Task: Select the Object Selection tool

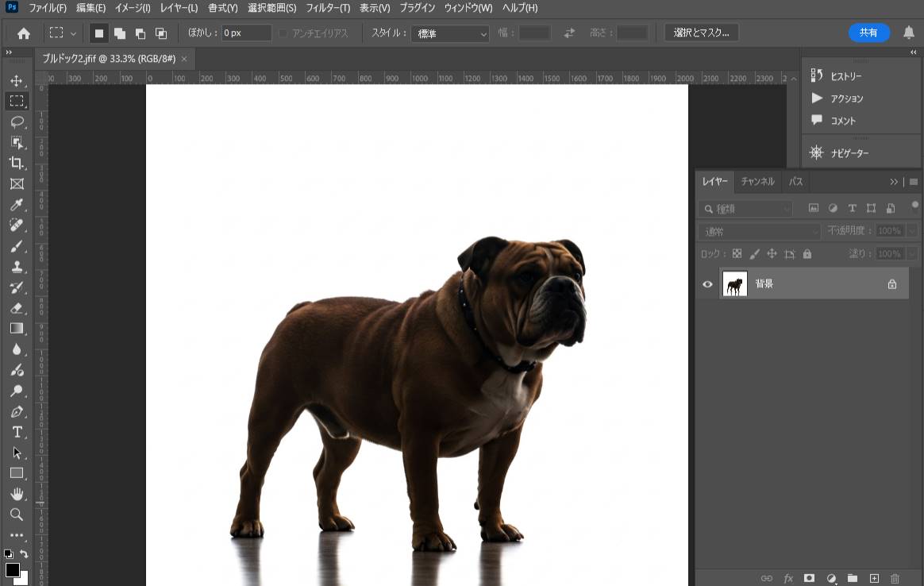Action: click(x=17, y=143)
